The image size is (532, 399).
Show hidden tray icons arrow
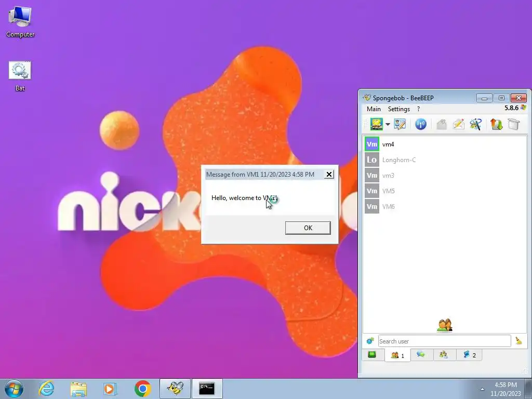(x=482, y=389)
